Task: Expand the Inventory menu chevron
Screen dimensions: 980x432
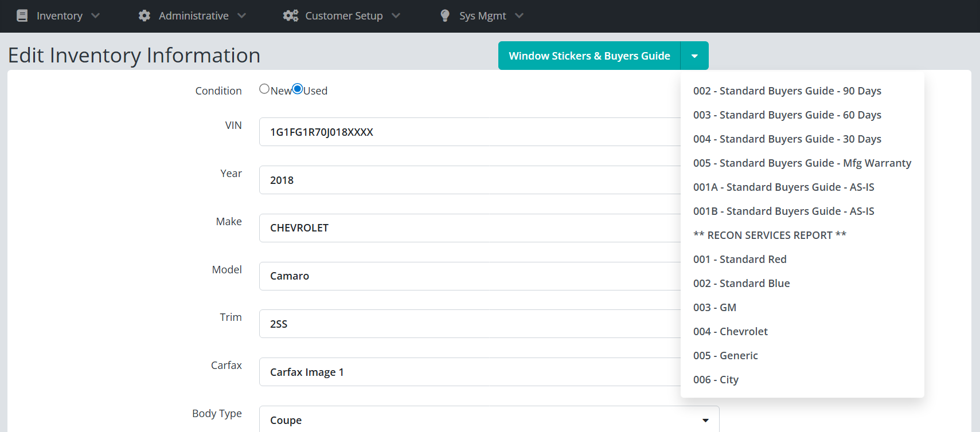Action: click(x=95, y=15)
